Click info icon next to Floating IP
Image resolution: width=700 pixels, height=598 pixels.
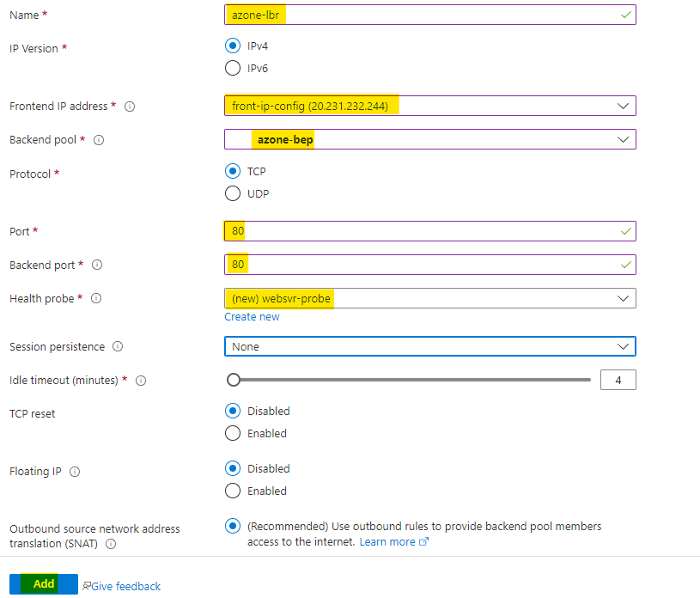(75, 473)
